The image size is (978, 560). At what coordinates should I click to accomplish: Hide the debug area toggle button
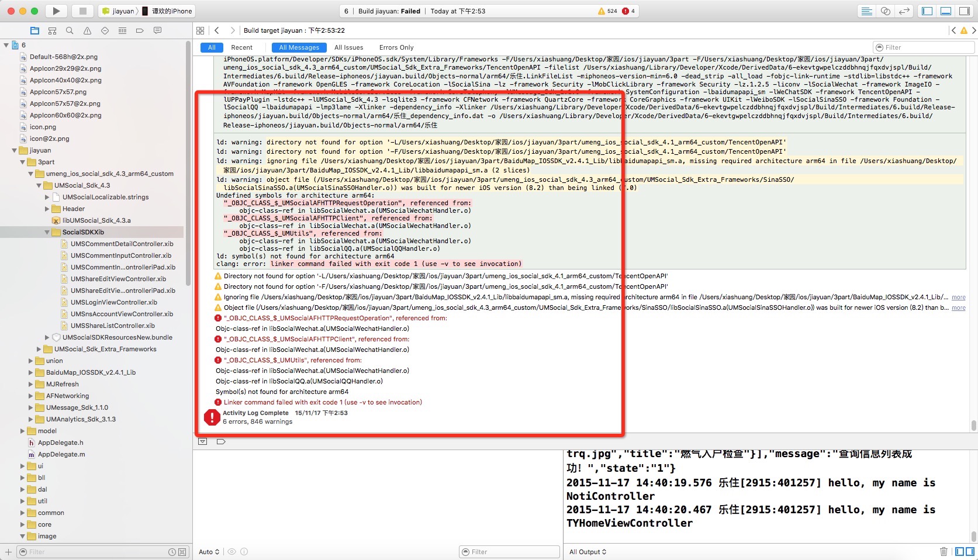coord(202,441)
